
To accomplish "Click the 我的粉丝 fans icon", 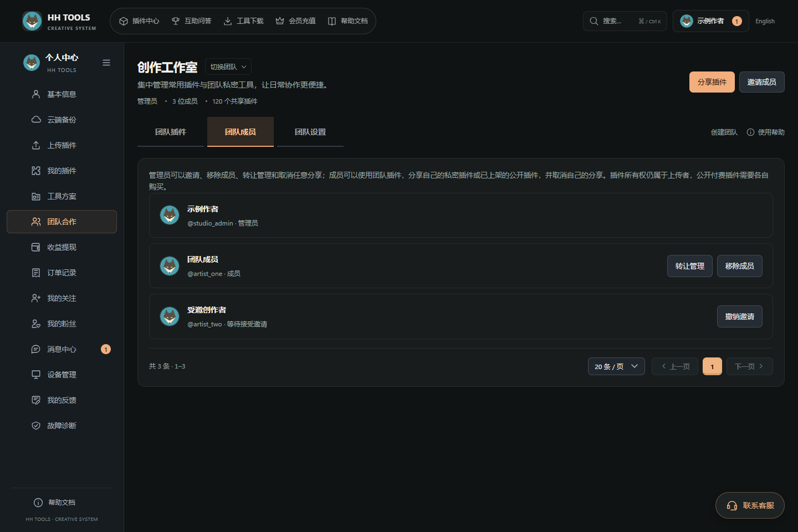I will [36, 324].
